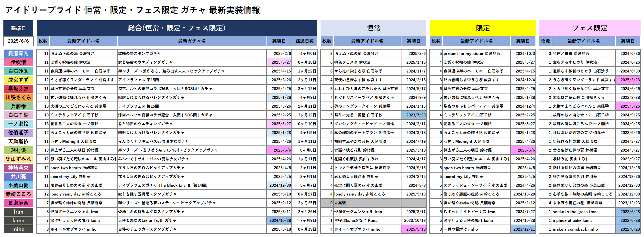
Task: Select the reference date cell 2025/6/6
Action: [x=18, y=41]
